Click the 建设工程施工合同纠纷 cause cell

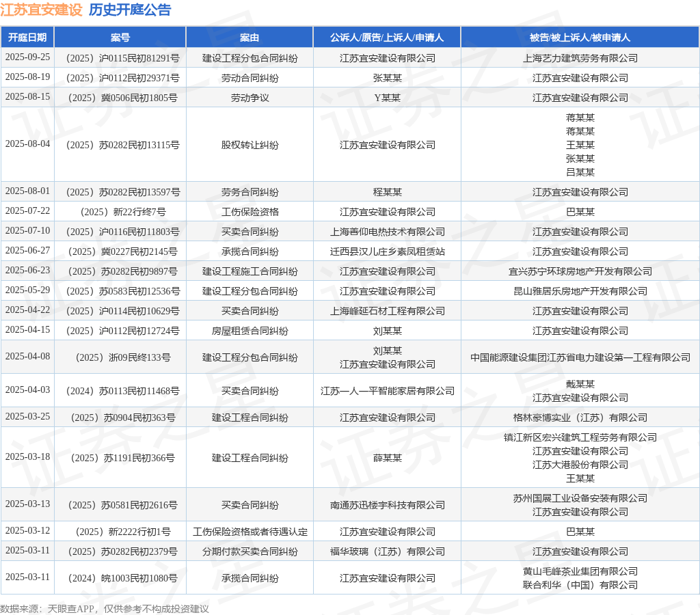(x=250, y=271)
